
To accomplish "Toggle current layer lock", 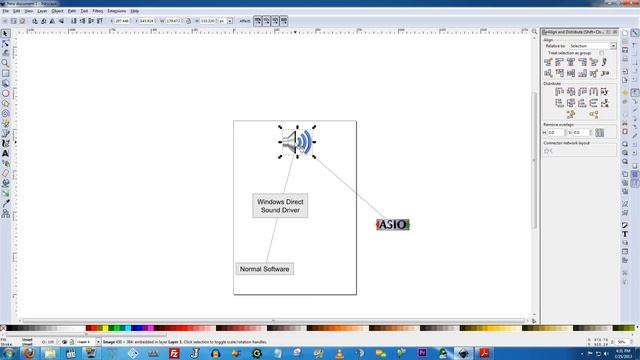I will pyautogui.click(x=71, y=342).
